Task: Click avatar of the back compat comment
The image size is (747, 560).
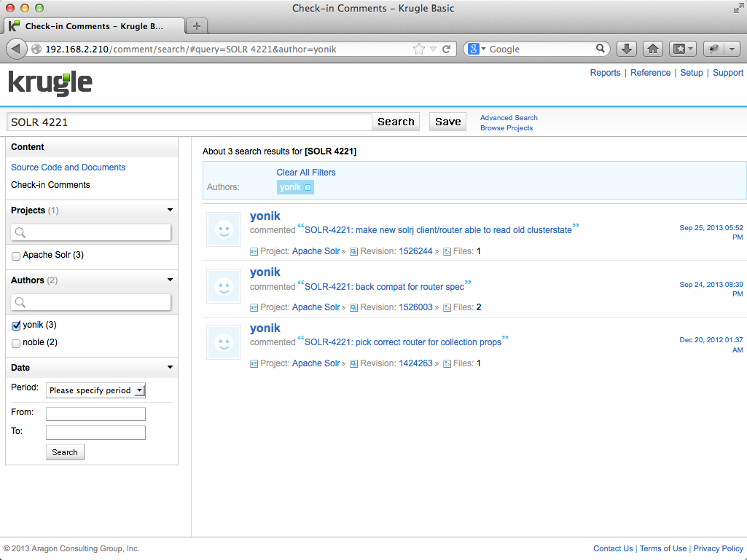Action: point(224,286)
